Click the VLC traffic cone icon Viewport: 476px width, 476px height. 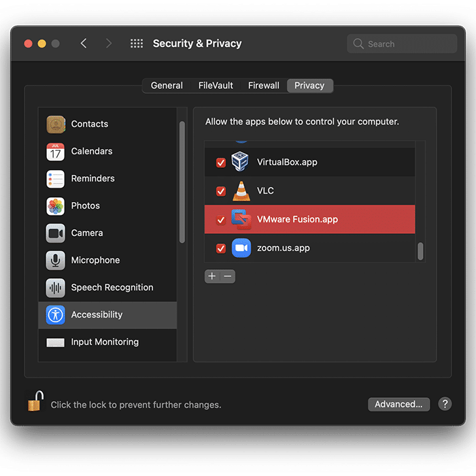241,190
